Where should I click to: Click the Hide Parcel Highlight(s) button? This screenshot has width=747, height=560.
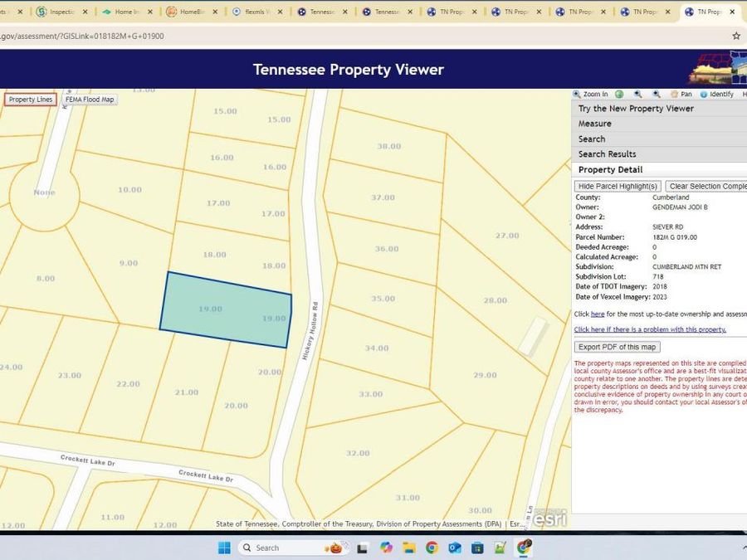(x=618, y=185)
